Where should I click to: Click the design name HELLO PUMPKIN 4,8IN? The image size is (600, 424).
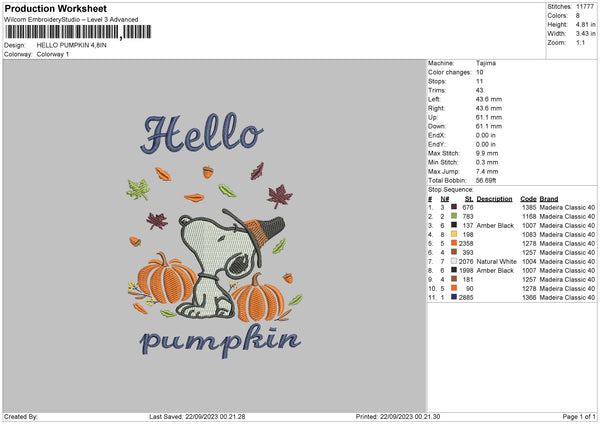72,45
